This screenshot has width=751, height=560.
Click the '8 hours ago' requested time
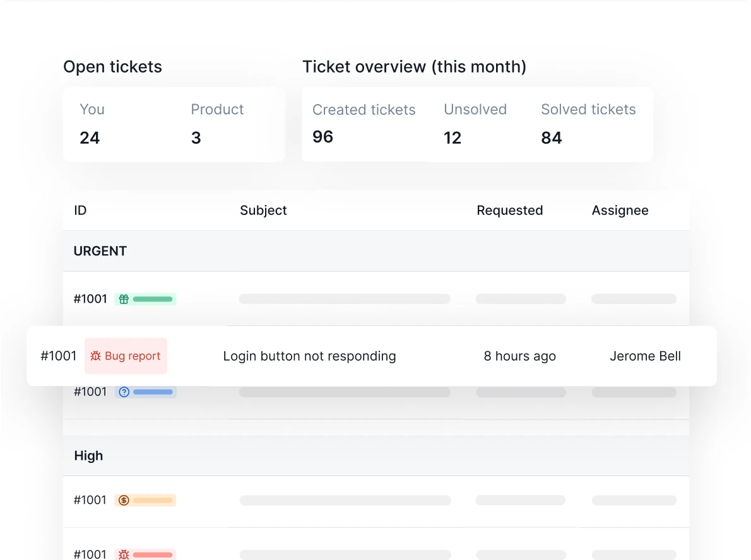pos(519,356)
